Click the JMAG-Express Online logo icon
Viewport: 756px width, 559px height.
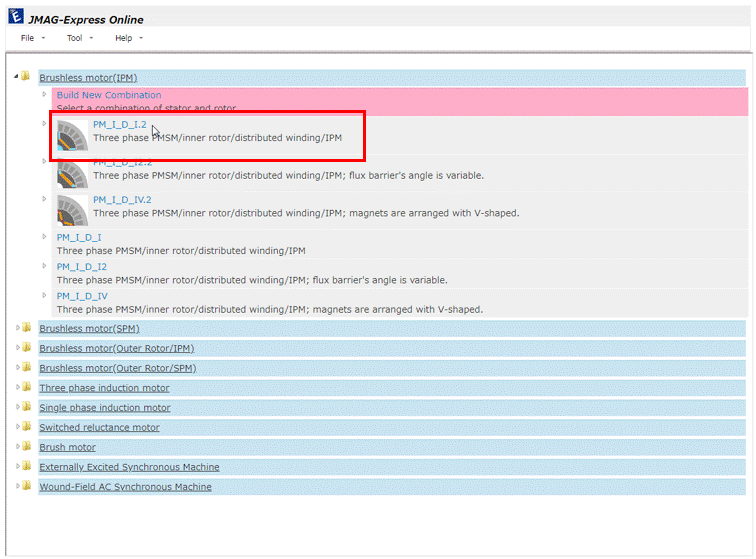pyautogui.click(x=15, y=17)
